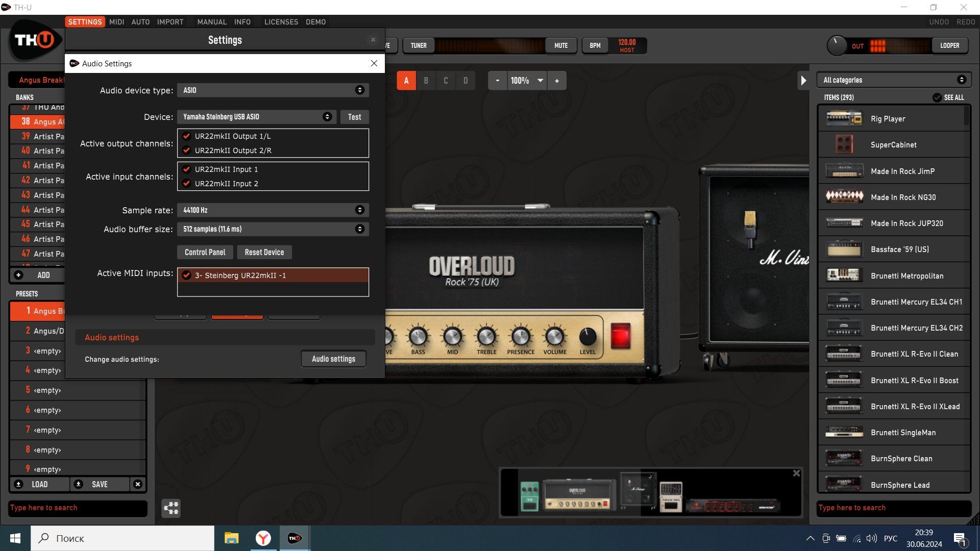This screenshot has width=980, height=551.
Task: Adjust the amp VOLUME knob
Action: [555, 337]
